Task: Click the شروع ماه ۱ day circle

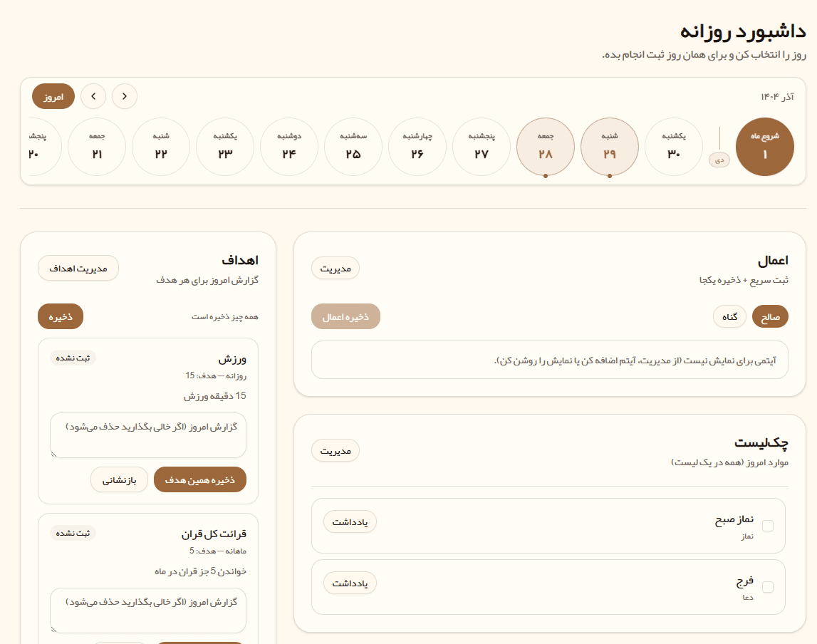Action: pyautogui.click(x=765, y=147)
